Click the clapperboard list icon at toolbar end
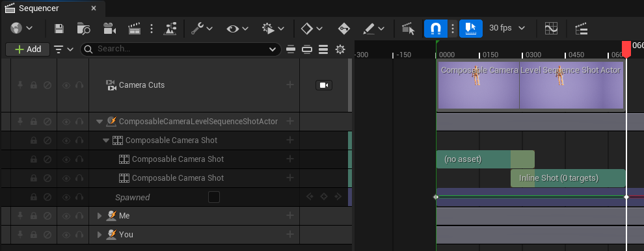 581,29
